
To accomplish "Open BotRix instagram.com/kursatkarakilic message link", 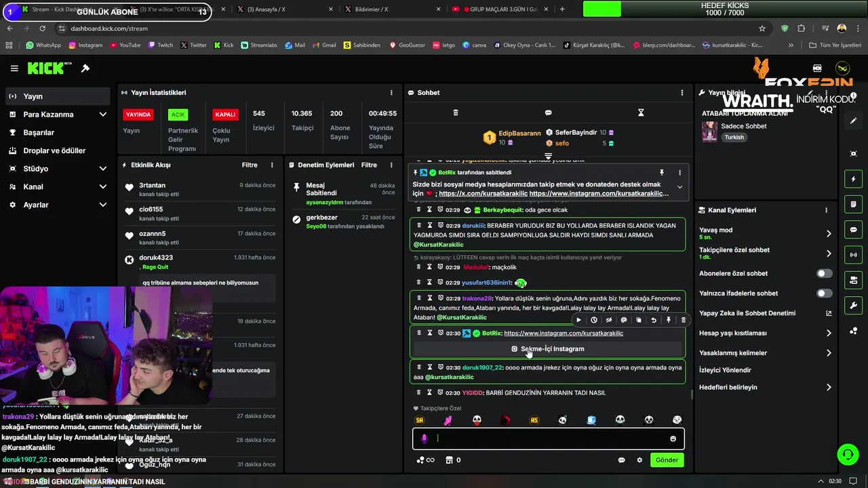I will 564,333.
